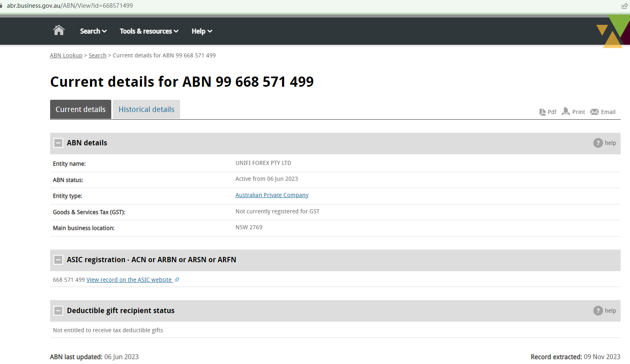The image size is (630, 364).
Task: Open View record on the ASIC website
Action: pos(129,280)
